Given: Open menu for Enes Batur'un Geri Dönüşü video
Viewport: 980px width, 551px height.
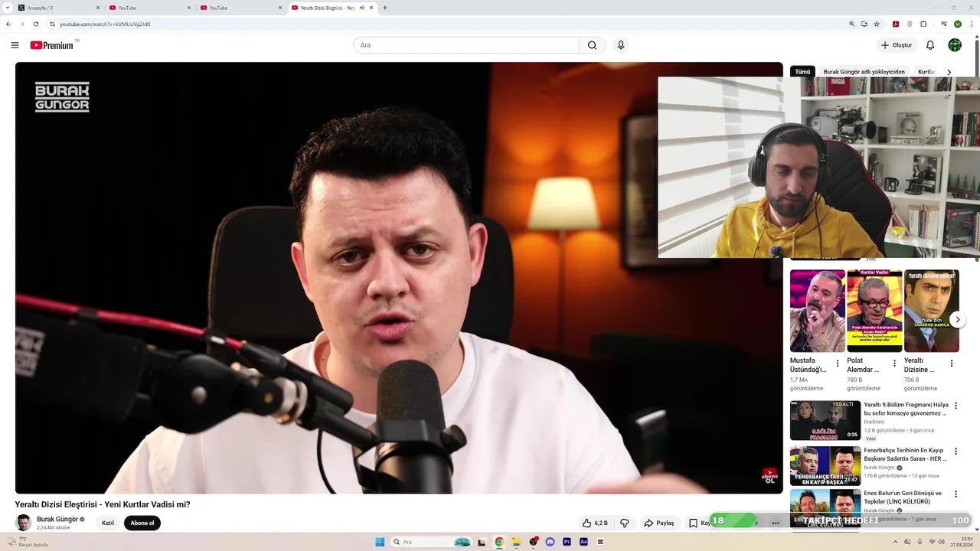Looking at the screenshot, I should (955, 494).
